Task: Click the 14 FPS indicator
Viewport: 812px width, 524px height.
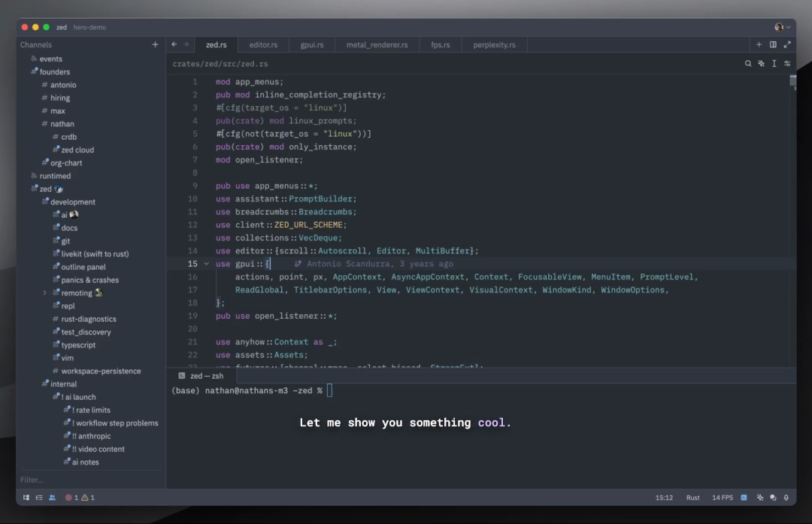Action: [723, 498]
